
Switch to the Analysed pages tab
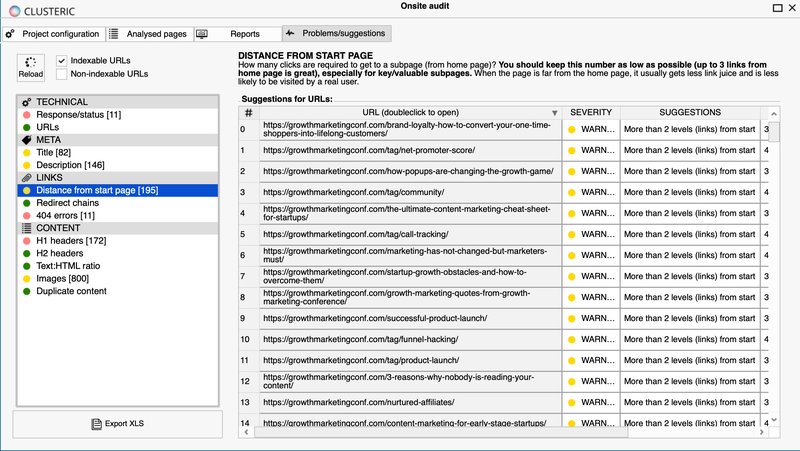(x=149, y=34)
